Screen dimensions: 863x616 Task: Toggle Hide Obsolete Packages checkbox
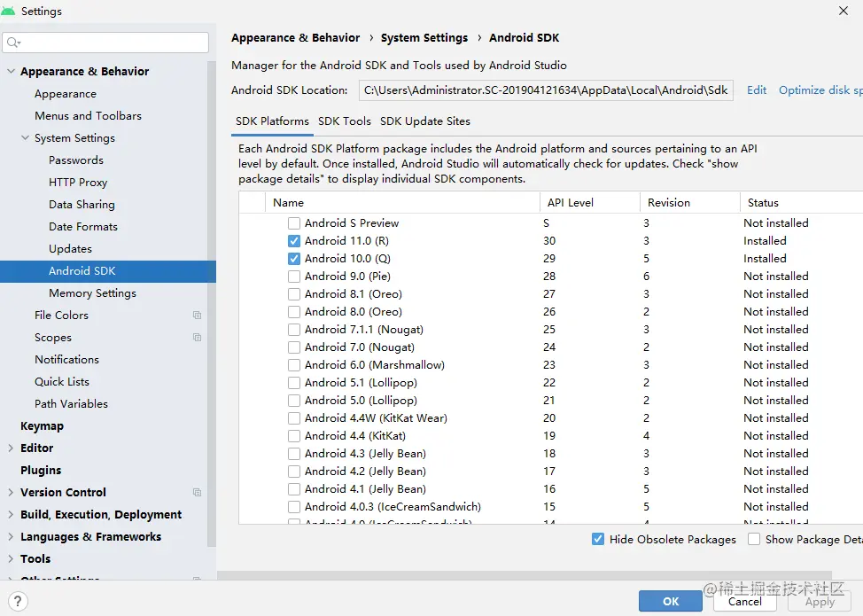[x=598, y=539]
